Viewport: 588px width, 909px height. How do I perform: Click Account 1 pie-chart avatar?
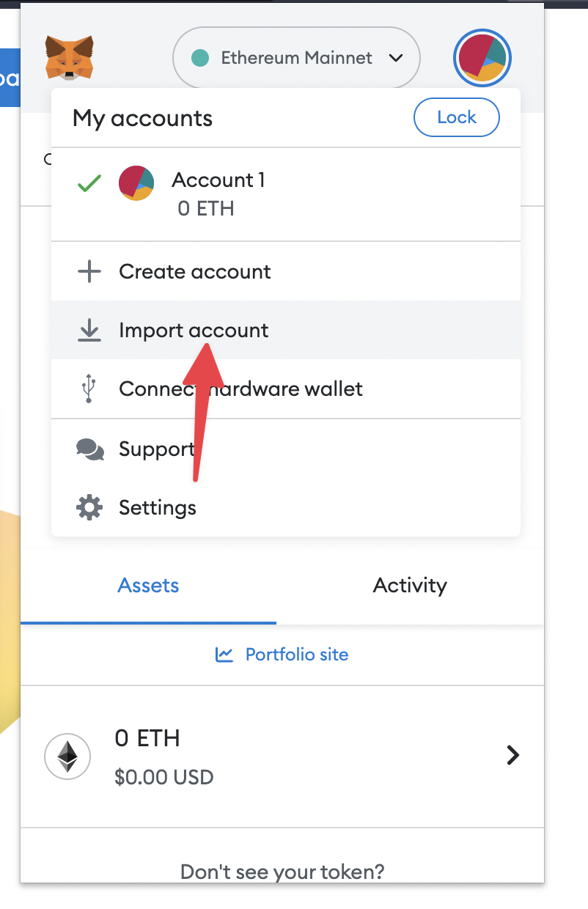pyautogui.click(x=136, y=183)
